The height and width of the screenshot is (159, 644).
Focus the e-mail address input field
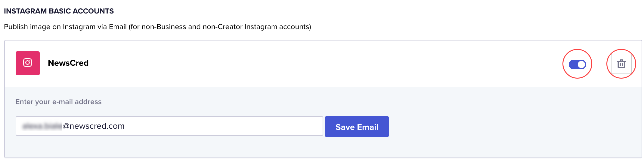[169, 126]
